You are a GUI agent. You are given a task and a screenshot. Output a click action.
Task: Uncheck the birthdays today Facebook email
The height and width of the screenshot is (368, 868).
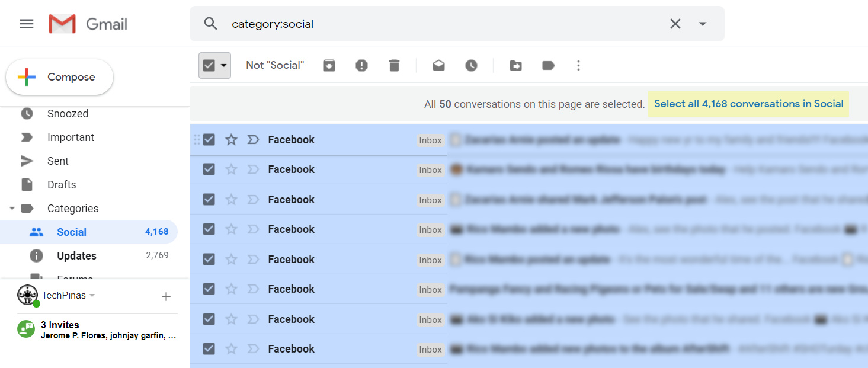click(x=209, y=169)
